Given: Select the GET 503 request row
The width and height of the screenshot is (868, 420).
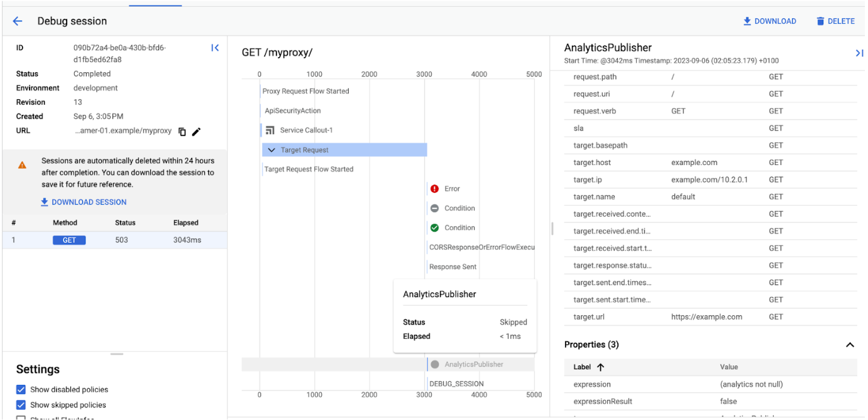Looking at the screenshot, I should point(114,240).
